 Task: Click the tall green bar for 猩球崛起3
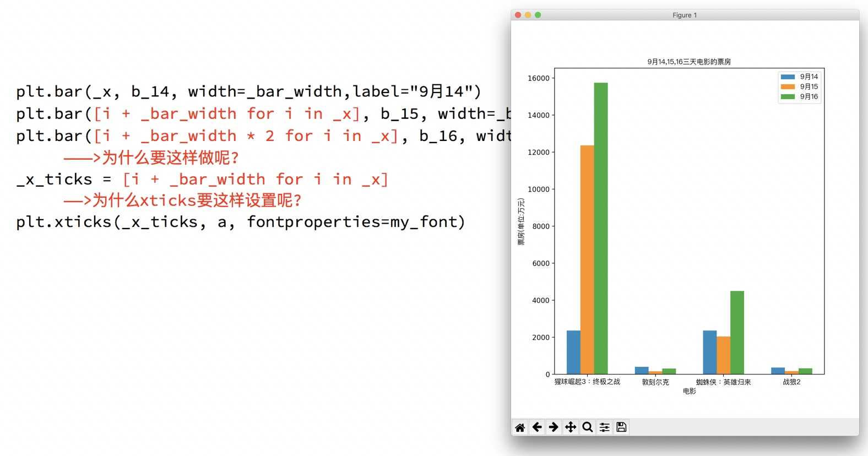(601, 229)
